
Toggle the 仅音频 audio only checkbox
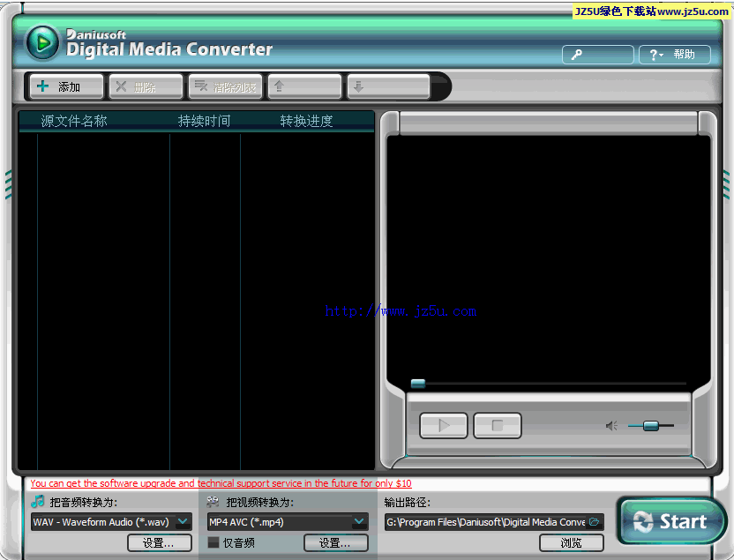(x=213, y=542)
